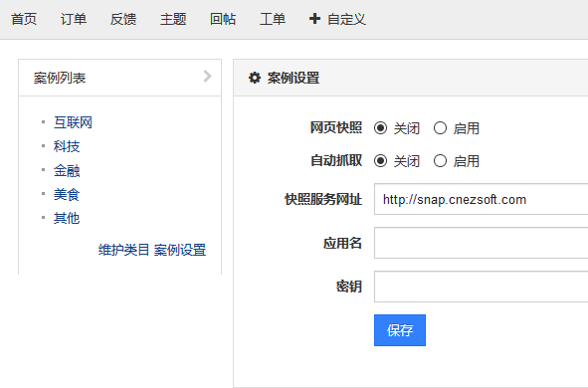Open the 反馈 menu item
Screen dimensions: 588x388
point(123,19)
